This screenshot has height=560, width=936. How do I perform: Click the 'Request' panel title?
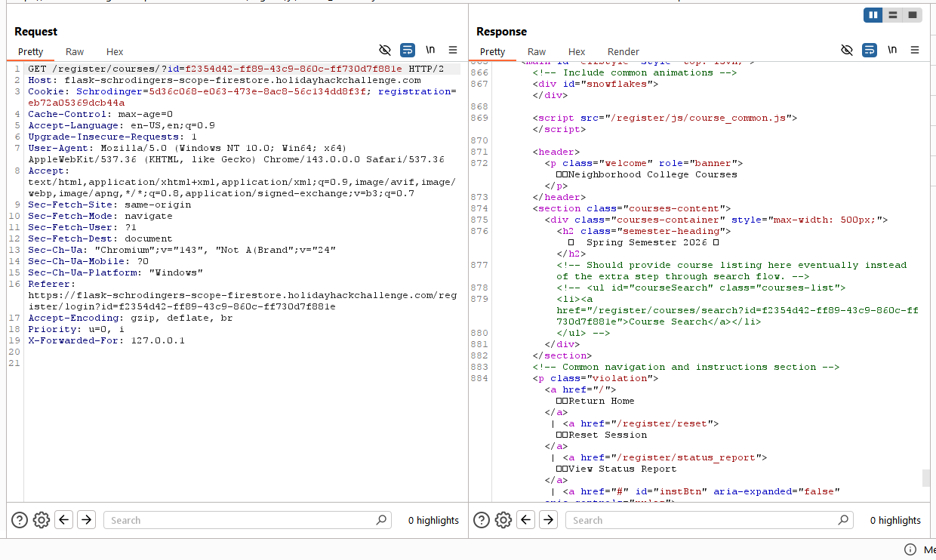35,32
